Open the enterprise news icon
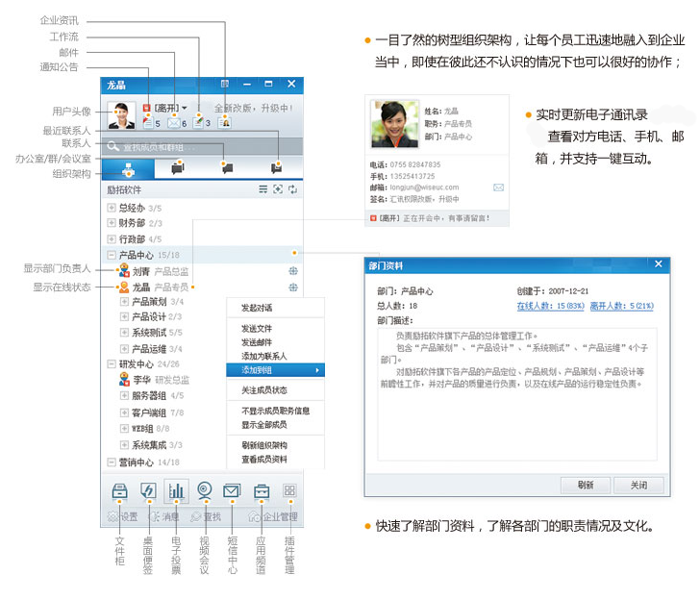The width and height of the screenshot is (700, 600). (x=224, y=122)
